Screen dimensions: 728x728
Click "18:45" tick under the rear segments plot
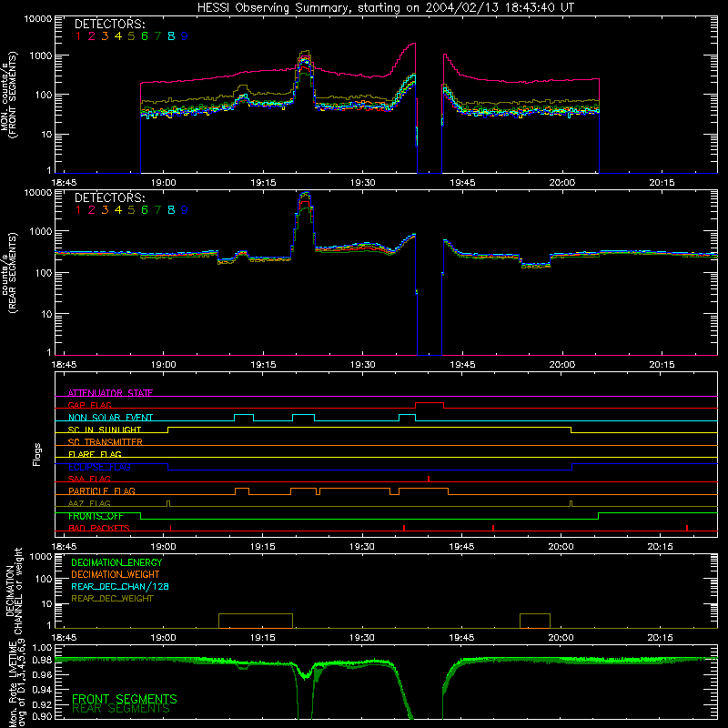64,365
